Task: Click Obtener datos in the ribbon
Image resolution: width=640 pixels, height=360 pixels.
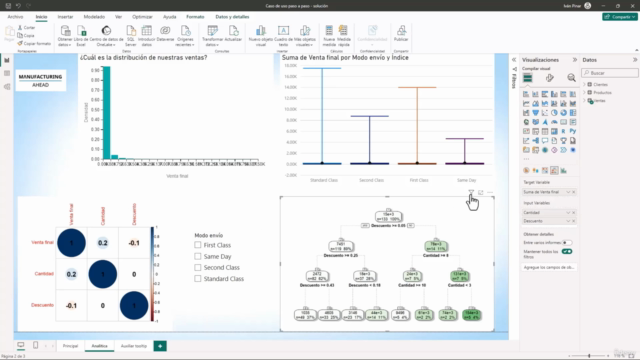Action: coord(65,35)
